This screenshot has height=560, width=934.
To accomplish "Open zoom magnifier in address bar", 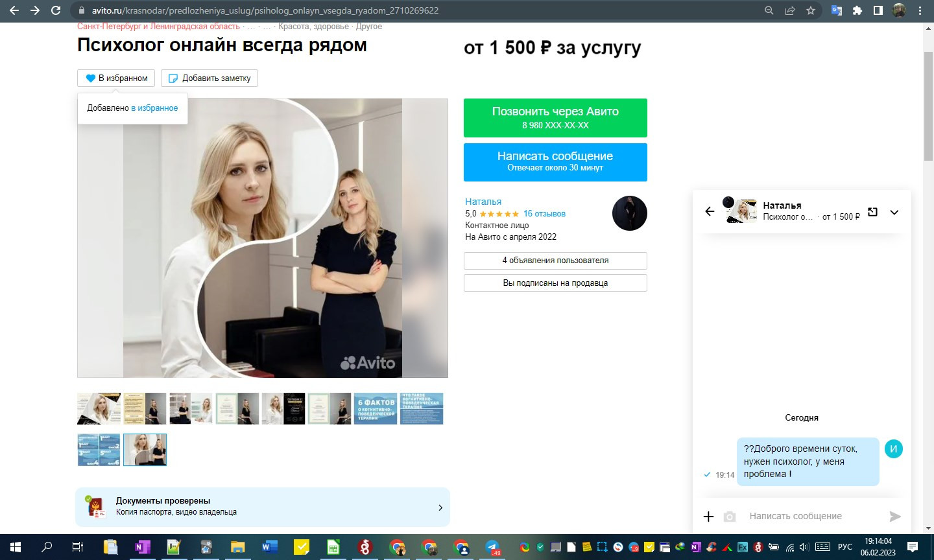I will [769, 10].
